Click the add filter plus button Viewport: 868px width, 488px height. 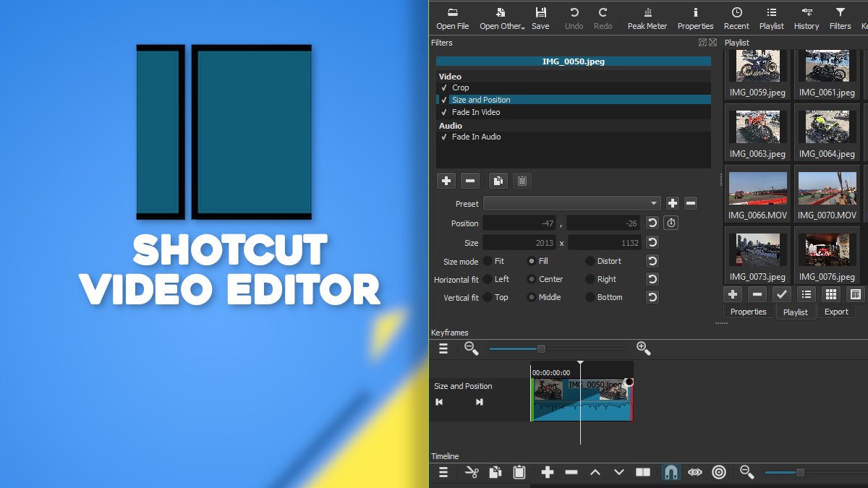(446, 181)
